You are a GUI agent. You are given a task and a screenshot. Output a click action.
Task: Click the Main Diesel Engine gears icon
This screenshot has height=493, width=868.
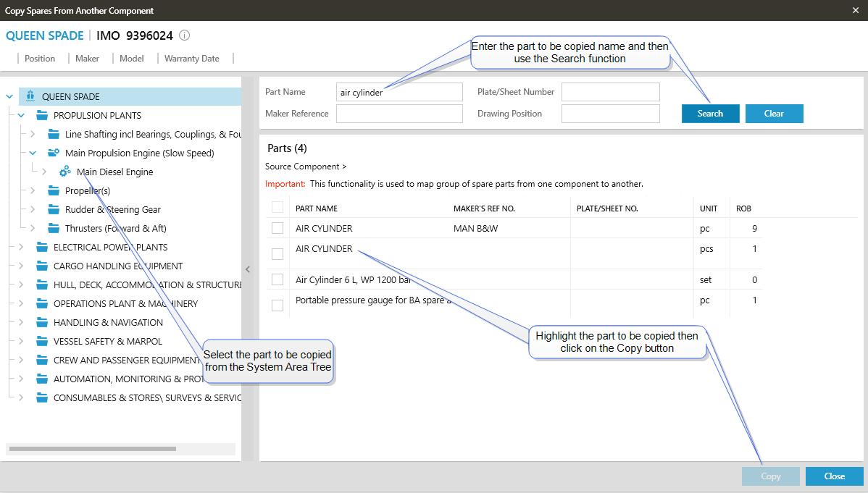pos(65,171)
